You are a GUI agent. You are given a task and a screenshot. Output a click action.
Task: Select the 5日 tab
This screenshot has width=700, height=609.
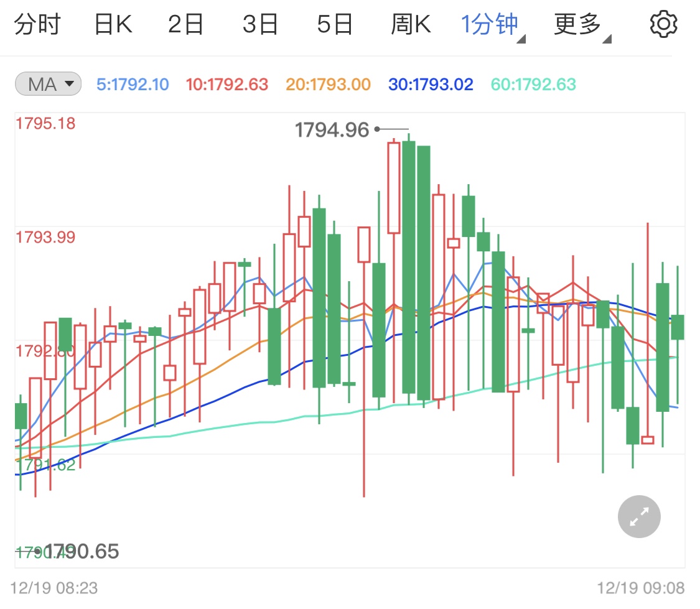click(335, 24)
